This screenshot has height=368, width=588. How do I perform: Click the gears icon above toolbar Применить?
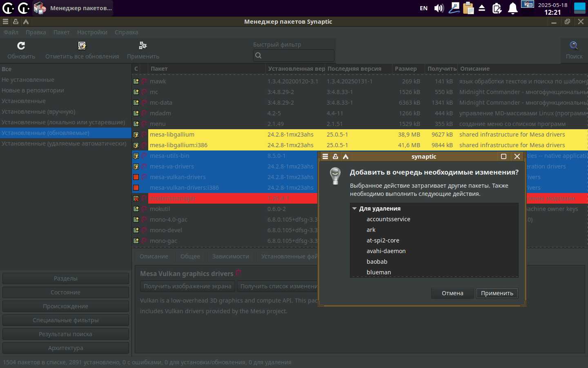point(143,45)
